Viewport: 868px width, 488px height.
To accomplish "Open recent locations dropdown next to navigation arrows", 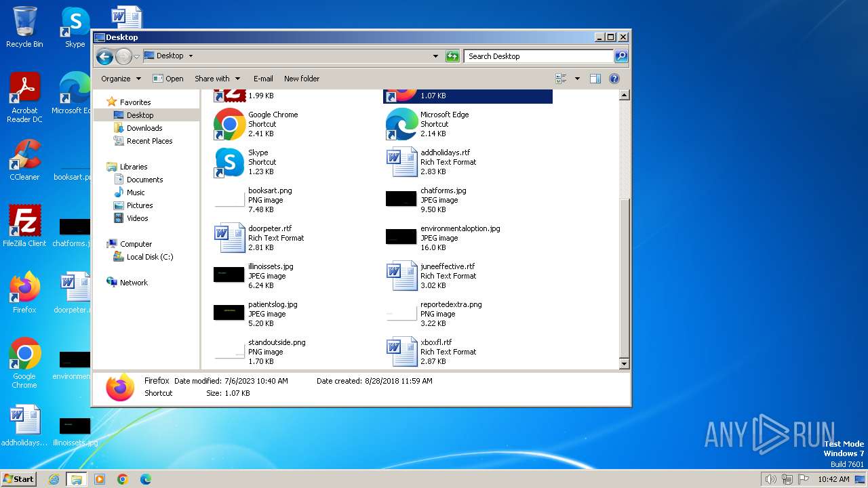I will pyautogui.click(x=136, y=56).
